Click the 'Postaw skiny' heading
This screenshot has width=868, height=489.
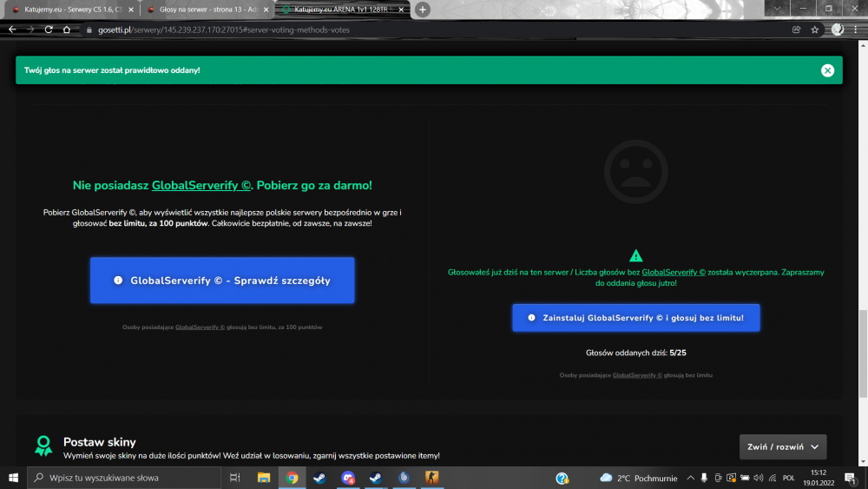[x=100, y=442]
